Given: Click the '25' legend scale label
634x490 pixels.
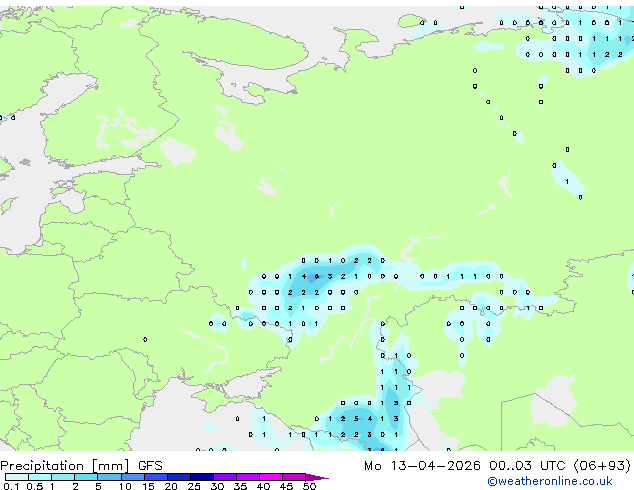Looking at the screenshot, I should coord(194,486).
